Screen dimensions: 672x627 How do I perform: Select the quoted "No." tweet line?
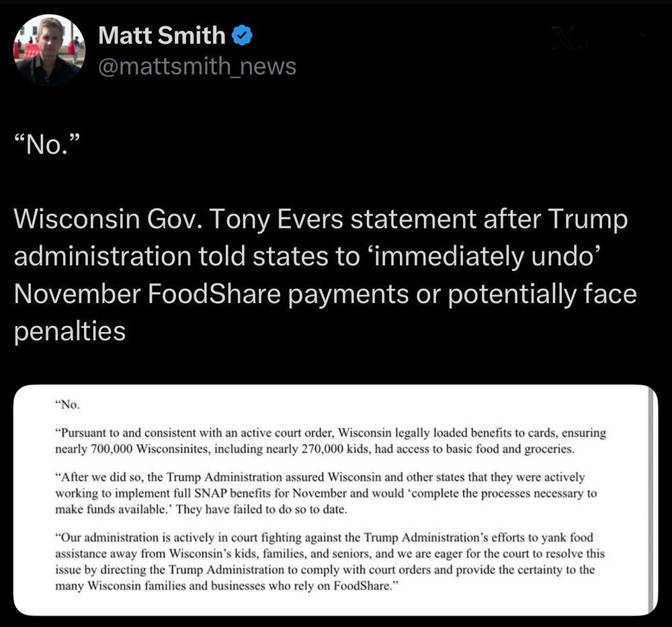[47, 145]
